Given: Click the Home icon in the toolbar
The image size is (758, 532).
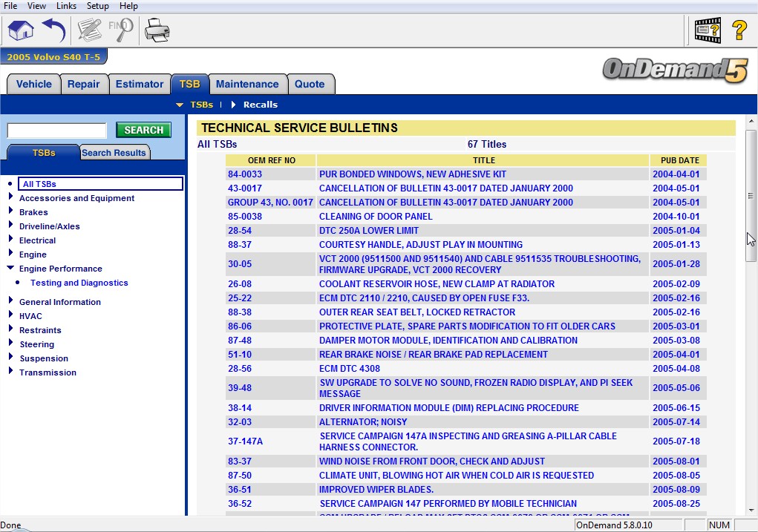Looking at the screenshot, I should (21, 30).
